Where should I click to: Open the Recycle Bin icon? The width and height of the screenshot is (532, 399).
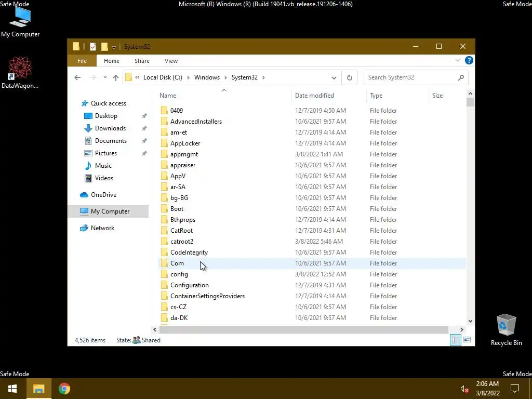506,329
